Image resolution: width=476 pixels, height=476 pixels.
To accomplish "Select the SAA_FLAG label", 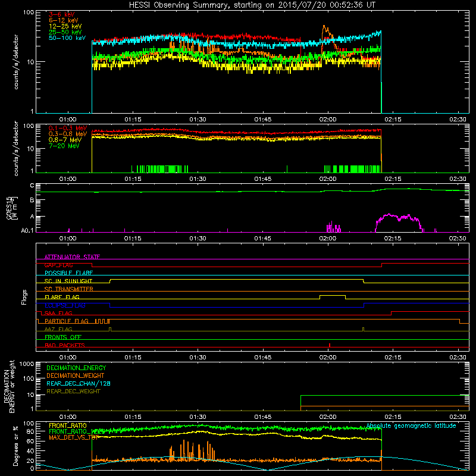I will coord(58,313).
